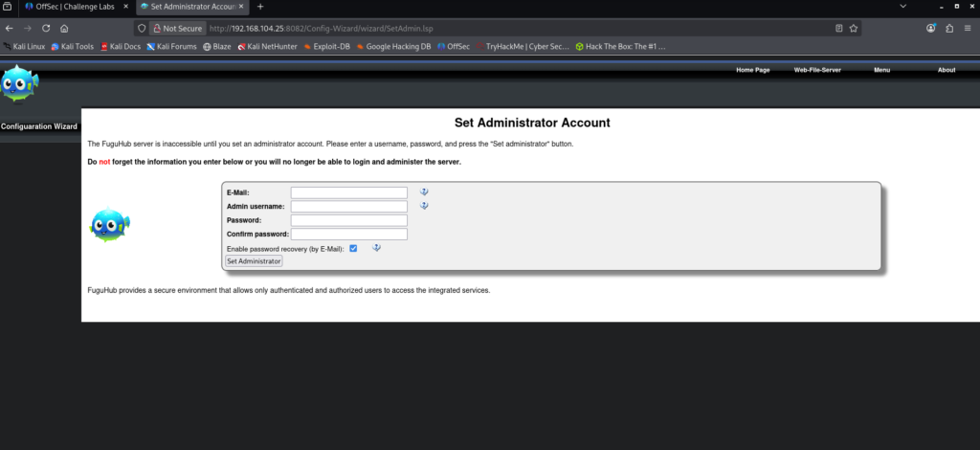Reload the page with browser refresh icon
980x450 pixels.
pos(46,29)
